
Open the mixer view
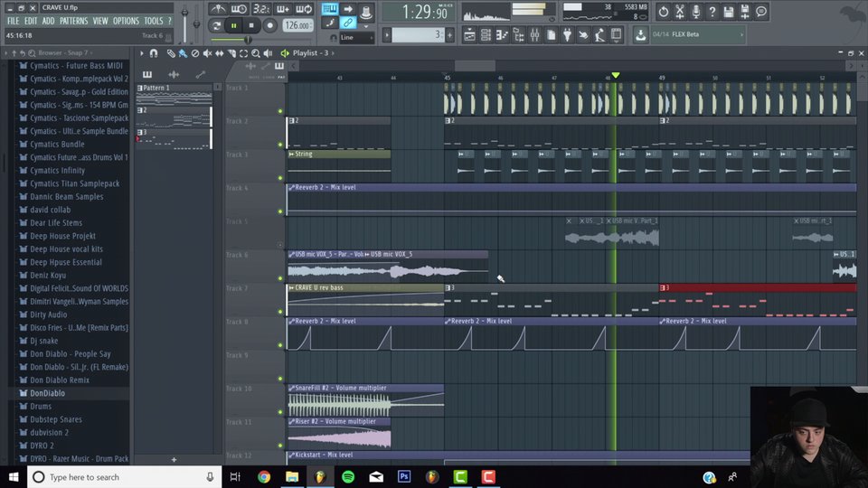coord(534,35)
